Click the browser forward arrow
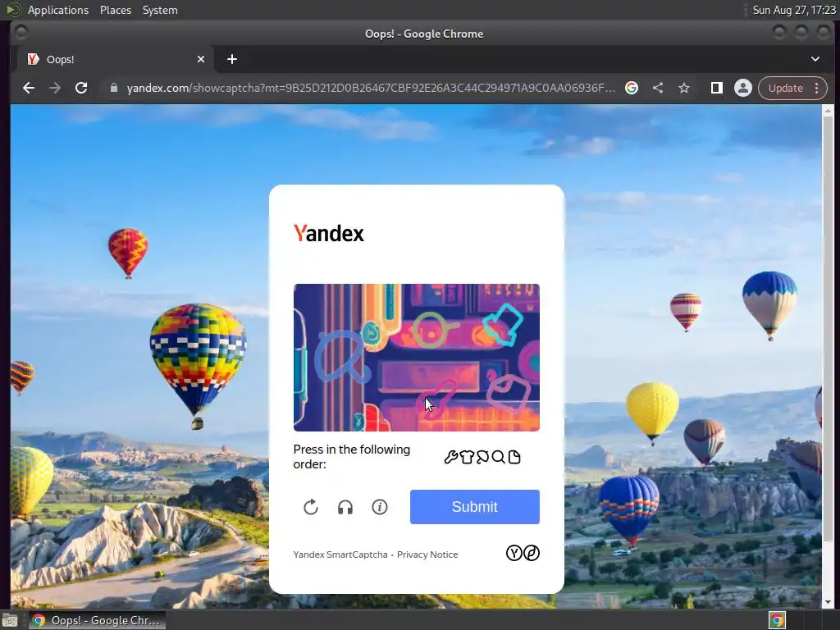This screenshot has width=840, height=630. tap(55, 88)
